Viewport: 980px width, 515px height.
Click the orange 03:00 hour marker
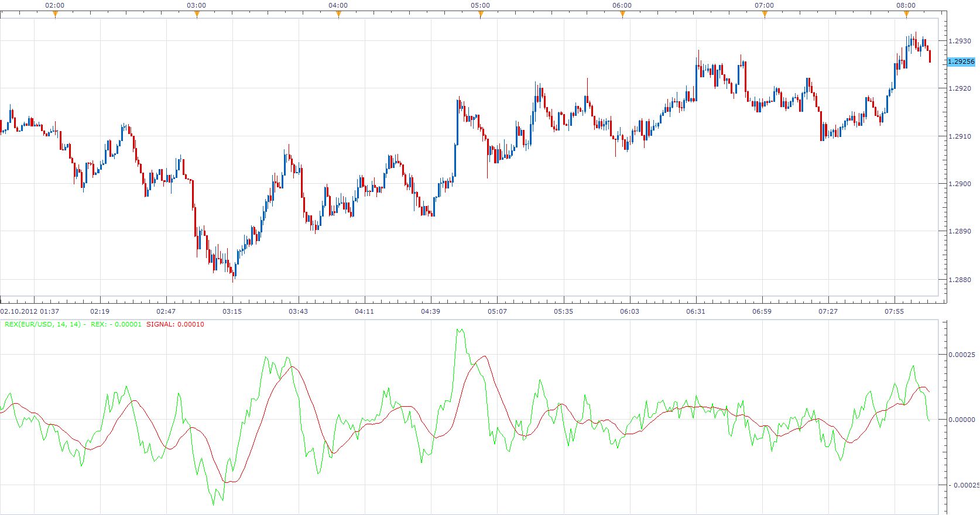pyautogui.click(x=197, y=15)
